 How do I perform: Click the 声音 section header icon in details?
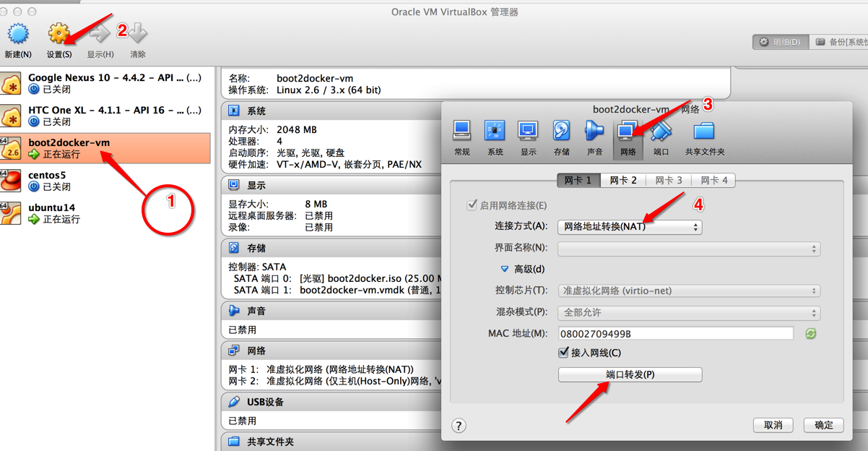click(234, 311)
